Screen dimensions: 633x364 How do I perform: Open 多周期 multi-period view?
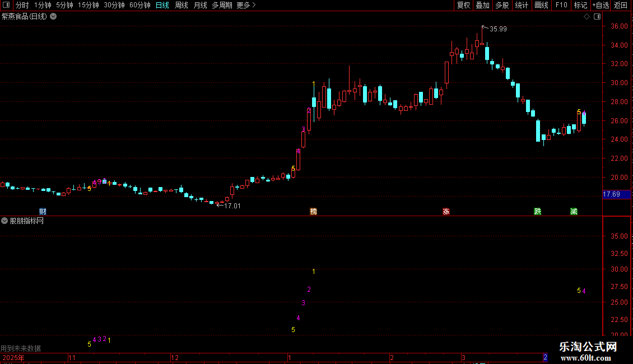[x=222, y=5]
